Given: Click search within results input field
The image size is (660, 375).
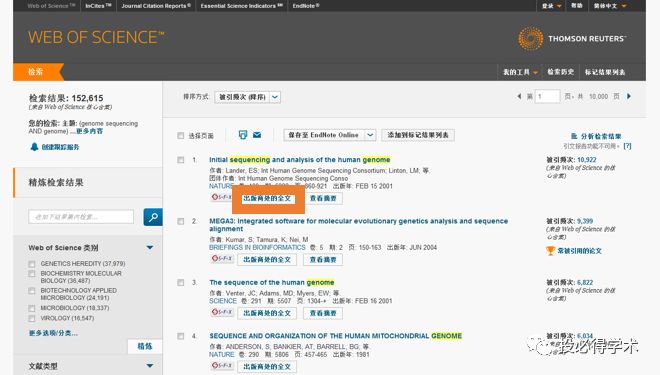Looking at the screenshot, I should coord(81,217).
